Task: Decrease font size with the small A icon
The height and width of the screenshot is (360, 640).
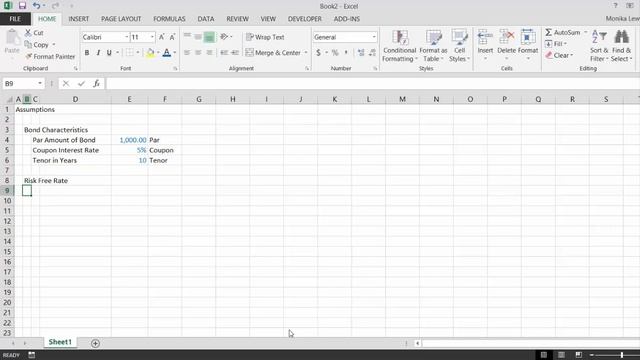Action: point(172,37)
